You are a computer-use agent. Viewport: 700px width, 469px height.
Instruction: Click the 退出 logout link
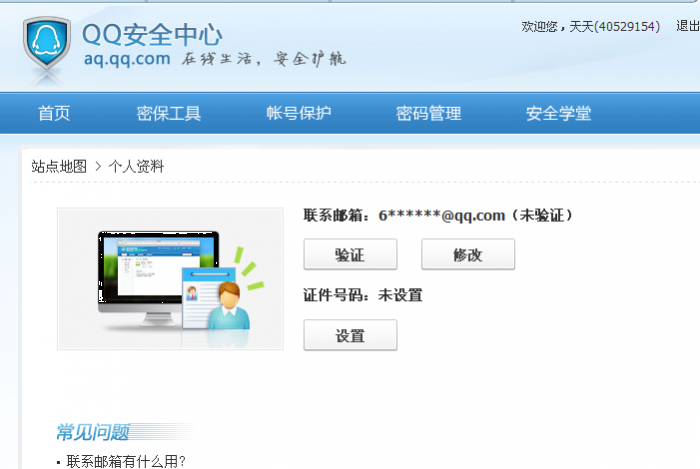point(688,26)
